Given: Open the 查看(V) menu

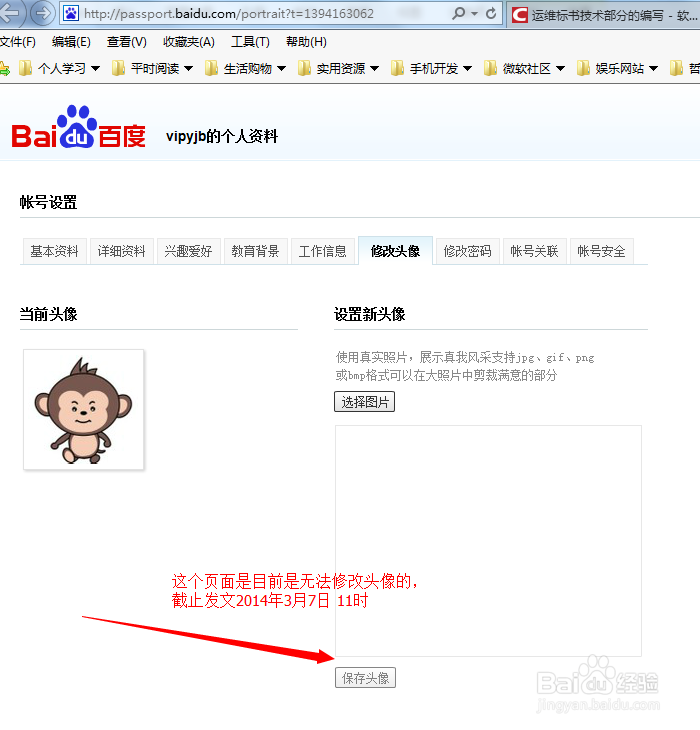Looking at the screenshot, I should pos(127,42).
